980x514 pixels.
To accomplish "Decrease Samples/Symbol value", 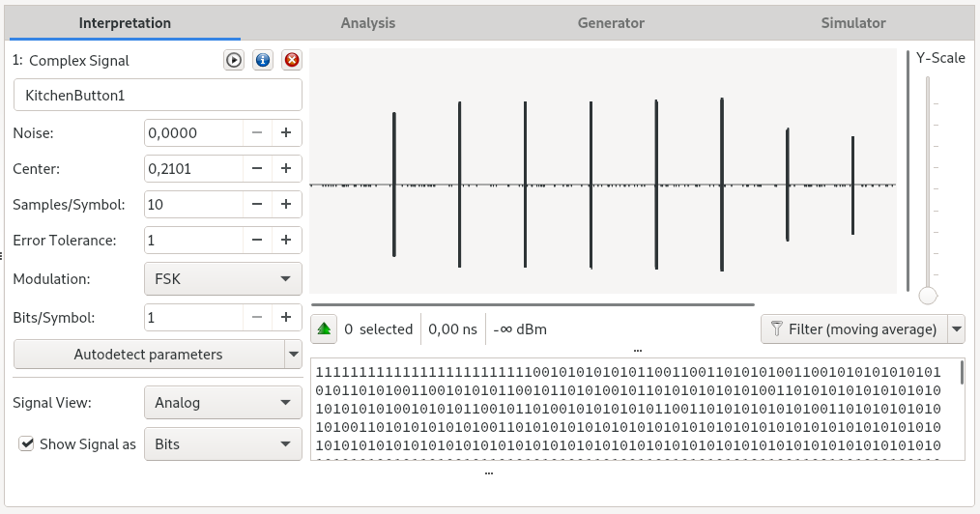I will tap(257, 204).
